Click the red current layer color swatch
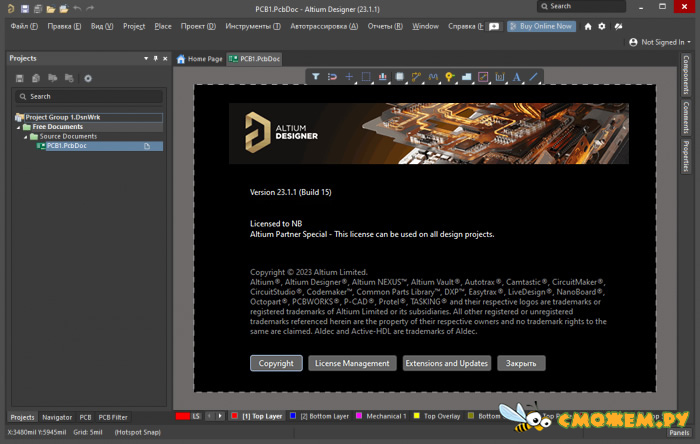The height and width of the screenshot is (444, 700). tap(183, 416)
